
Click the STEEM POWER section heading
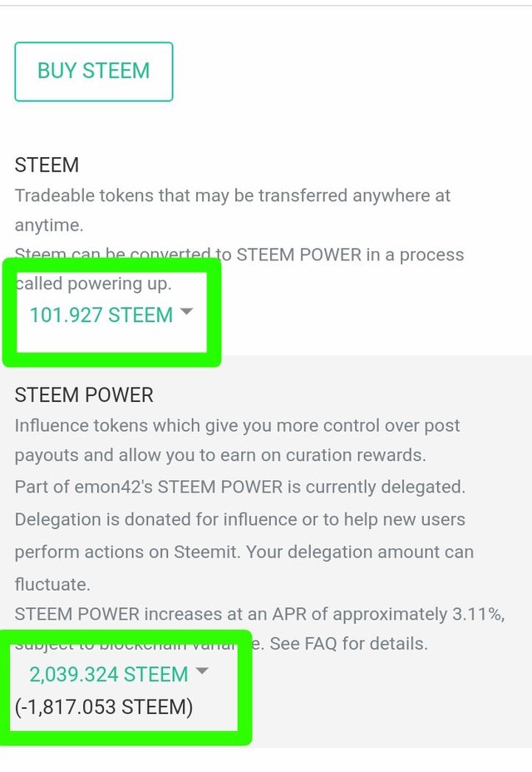tap(84, 394)
